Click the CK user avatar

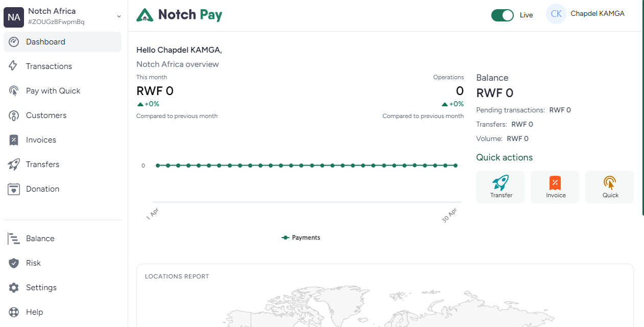(x=556, y=14)
